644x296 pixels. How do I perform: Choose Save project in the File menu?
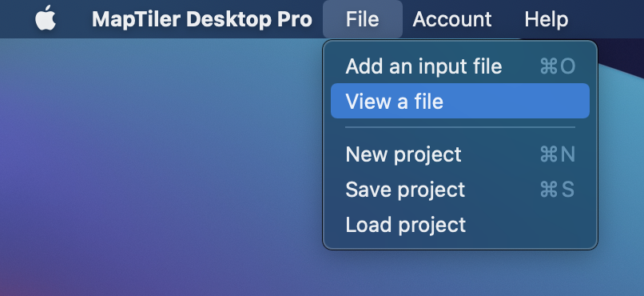click(x=460, y=190)
